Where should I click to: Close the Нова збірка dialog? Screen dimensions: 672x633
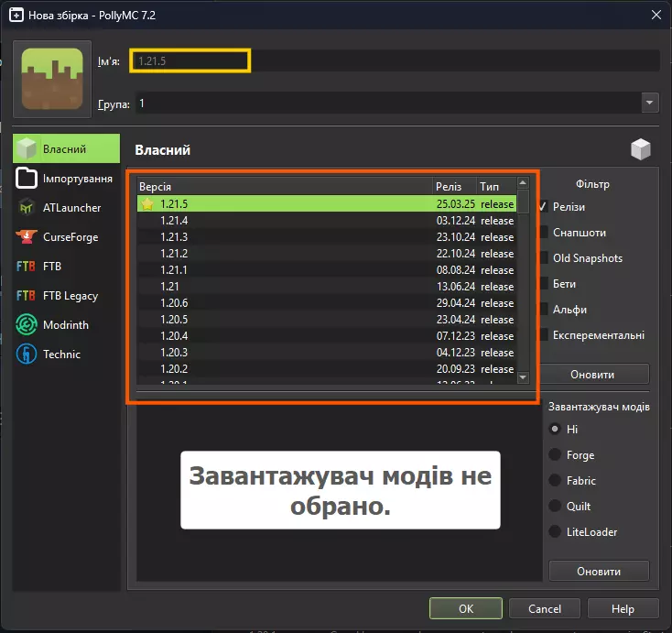[656, 15]
